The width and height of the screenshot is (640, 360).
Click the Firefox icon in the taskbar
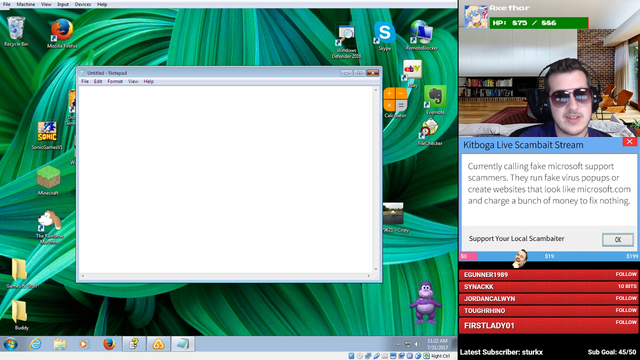pos(109,344)
